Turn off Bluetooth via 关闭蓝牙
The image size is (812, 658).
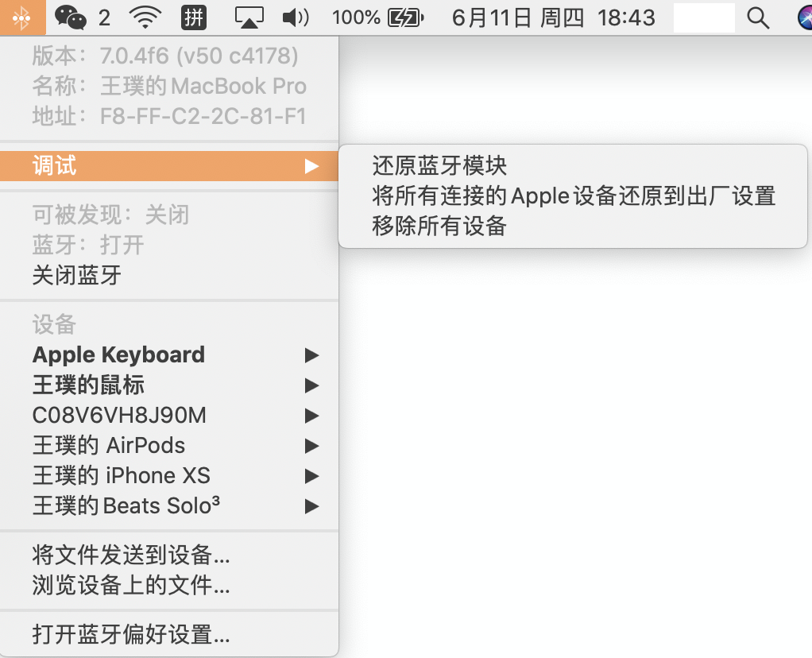pyautogui.click(x=77, y=275)
